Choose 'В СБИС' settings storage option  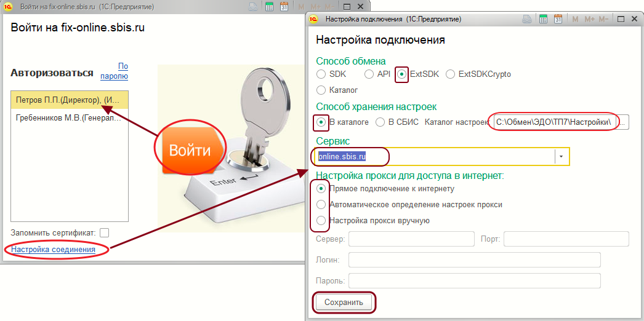pos(380,122)
